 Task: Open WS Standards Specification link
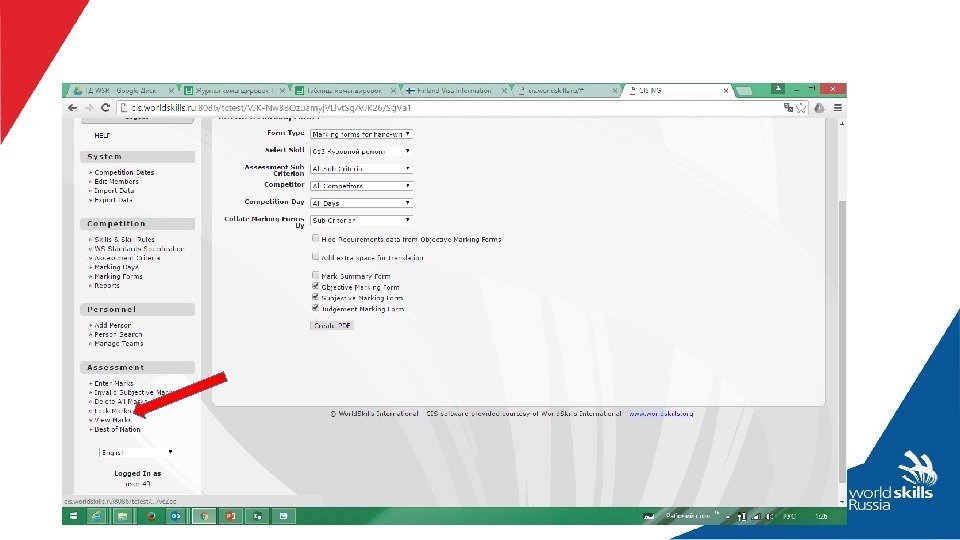(x=139, y=249)
